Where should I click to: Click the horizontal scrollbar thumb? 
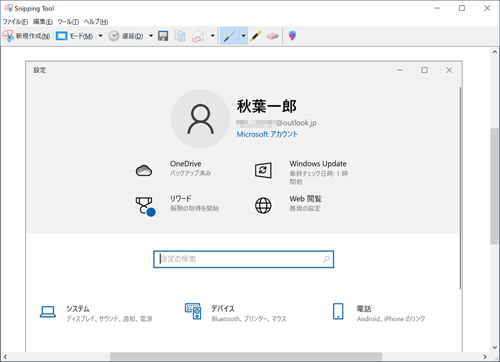246,357
